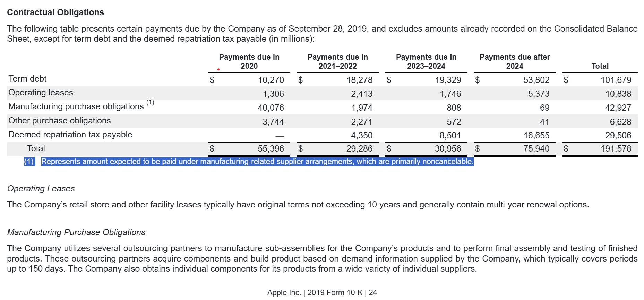Click the italic 'Operating Leases' subheading
The height and width of the screenshot is (300, 644).
tap(41, 189)
